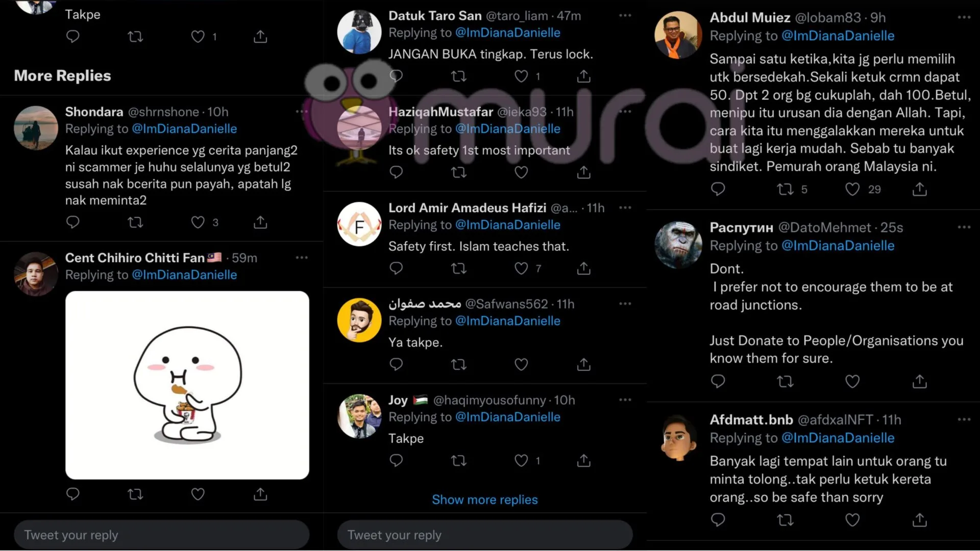
Task: Open more options on Joy's tweet
Action: 625,400
